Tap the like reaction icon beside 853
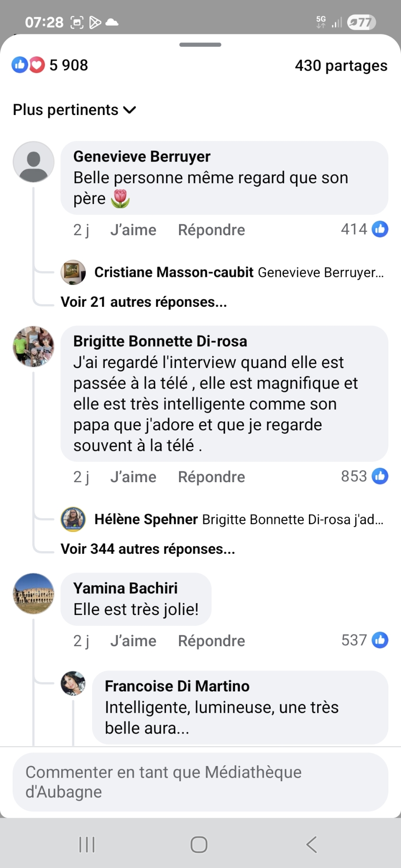 coord(380,476)
